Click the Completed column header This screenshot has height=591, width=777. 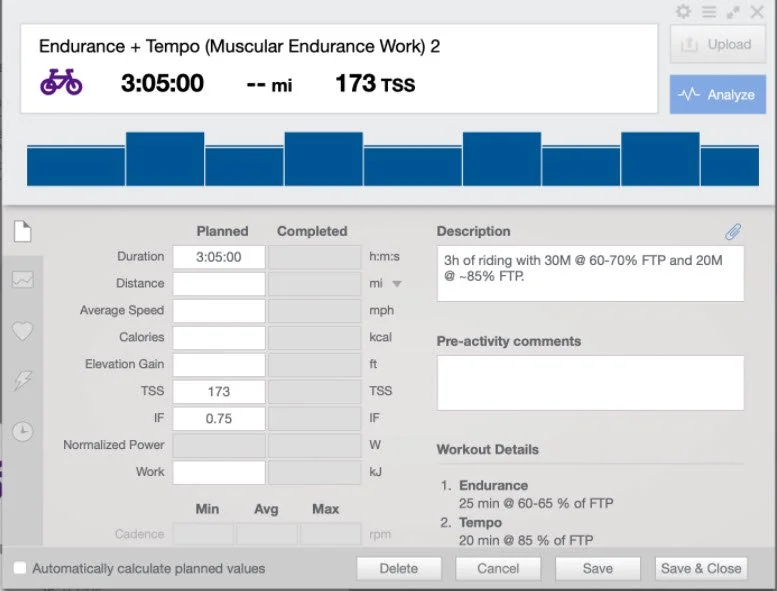pos(312,231)
